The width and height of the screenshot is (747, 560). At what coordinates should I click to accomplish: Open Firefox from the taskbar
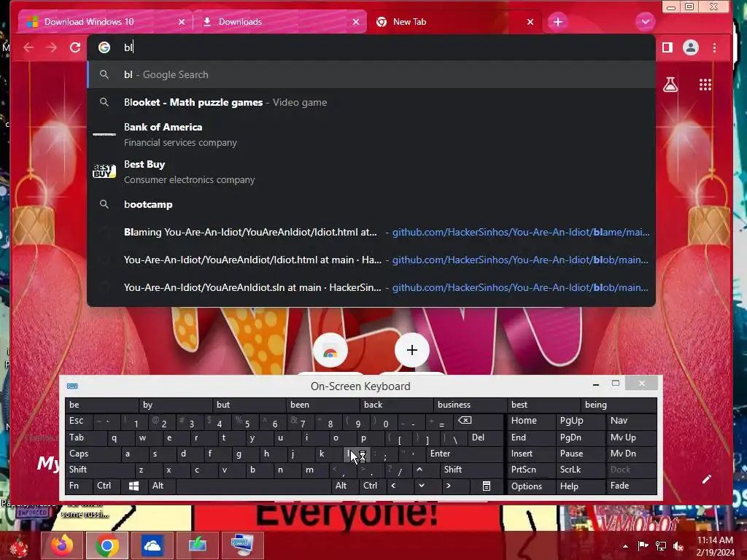pos(63,545)
